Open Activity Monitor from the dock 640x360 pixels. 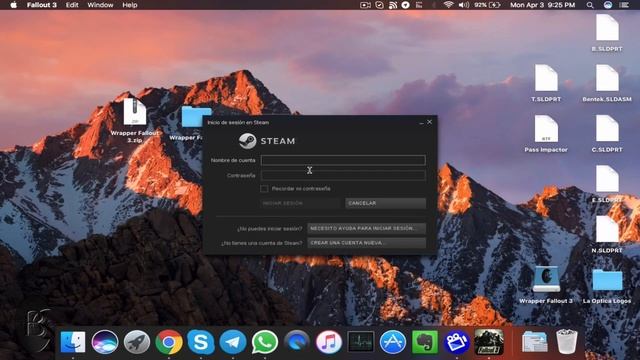pyautogui.click(x=361, y=342)
